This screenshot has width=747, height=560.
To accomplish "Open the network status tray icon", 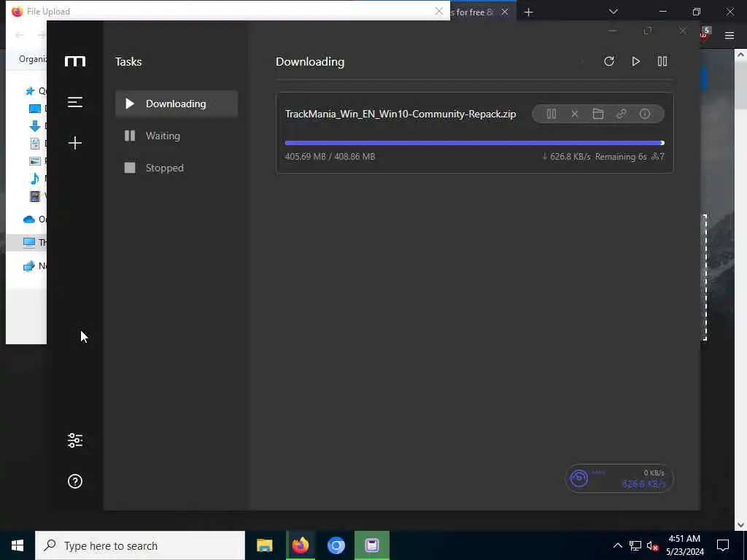I will [x=635, y=545].
